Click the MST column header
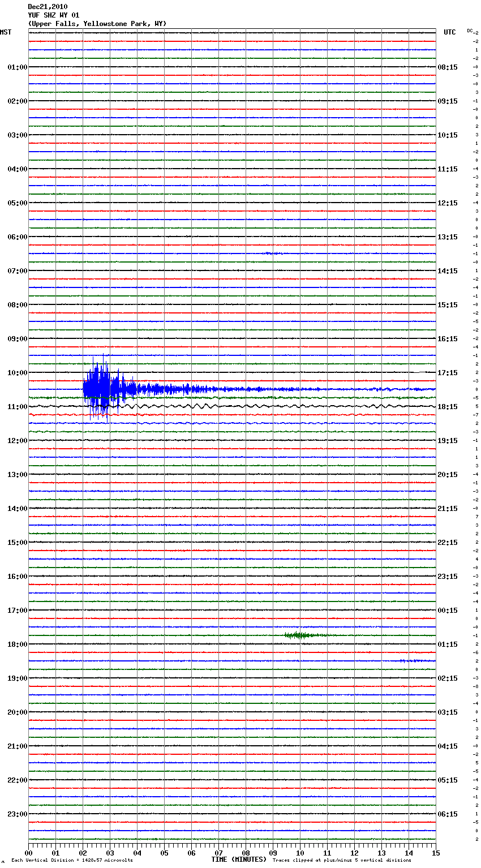The height and width of the screenshot is (868, 481). click(6, 32)
